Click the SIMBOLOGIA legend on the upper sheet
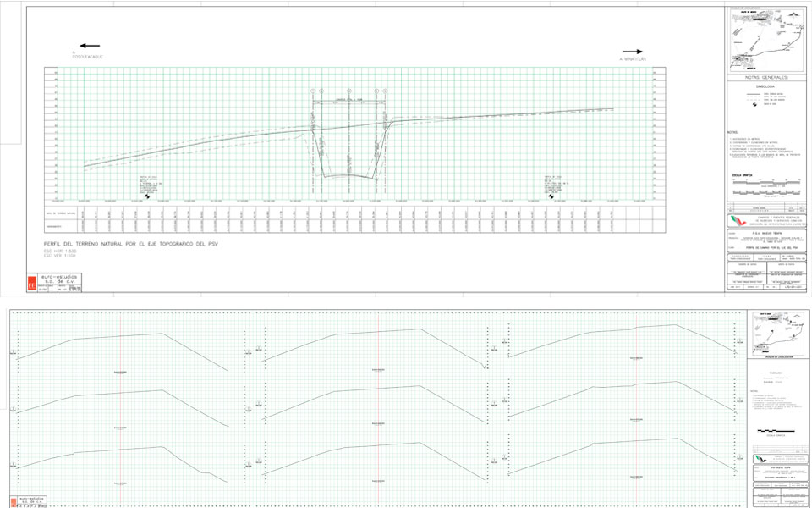 pos(767,97)
